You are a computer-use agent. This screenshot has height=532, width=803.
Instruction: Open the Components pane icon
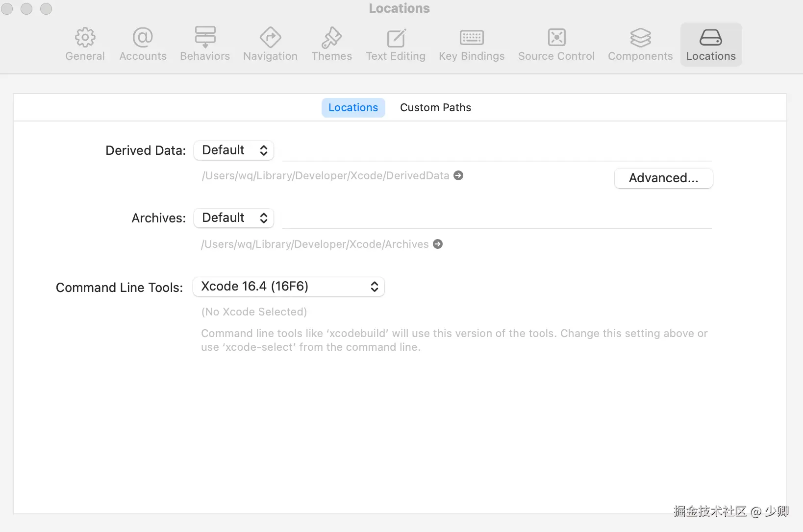[640, 37]
